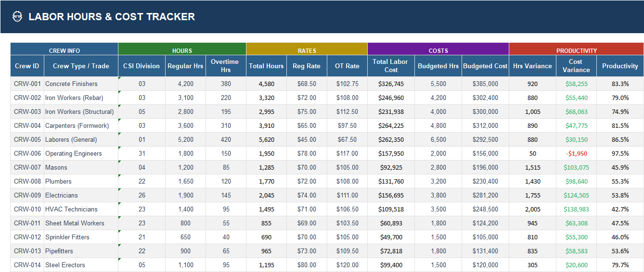Select total labor cost $49,700
644x272 pixels.
click(x=391, y=237)
